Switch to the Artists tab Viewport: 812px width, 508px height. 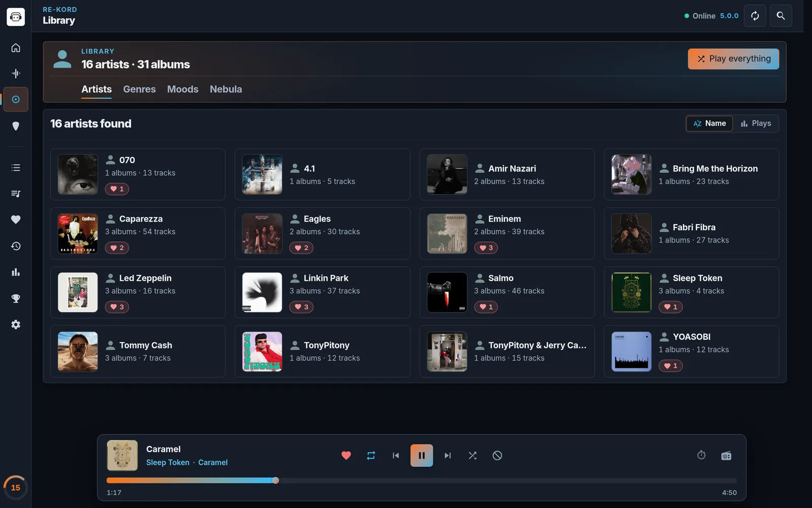pos(96,89)
